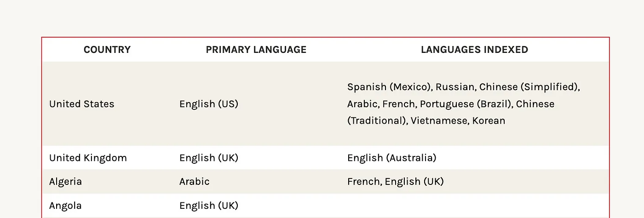Click the Arabic, French, Portuguese (Brazil) text line
Screen dimensions: 644x218
[x=430, y=104]
